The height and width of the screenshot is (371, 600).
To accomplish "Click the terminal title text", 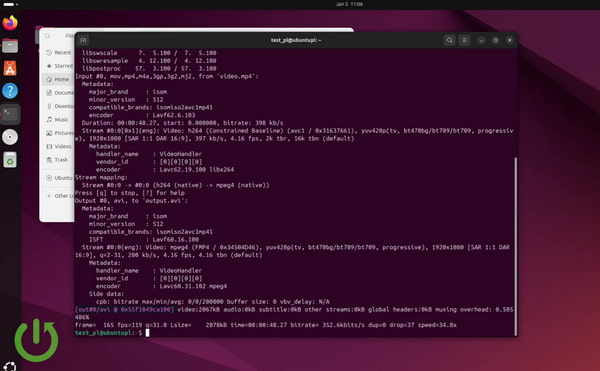I will click(x=296, y=40).
